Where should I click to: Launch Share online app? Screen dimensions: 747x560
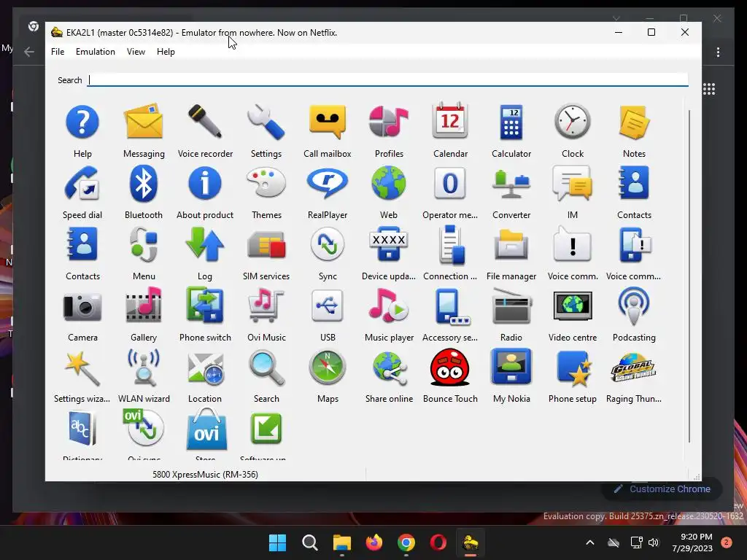click(x=389, y=368)
